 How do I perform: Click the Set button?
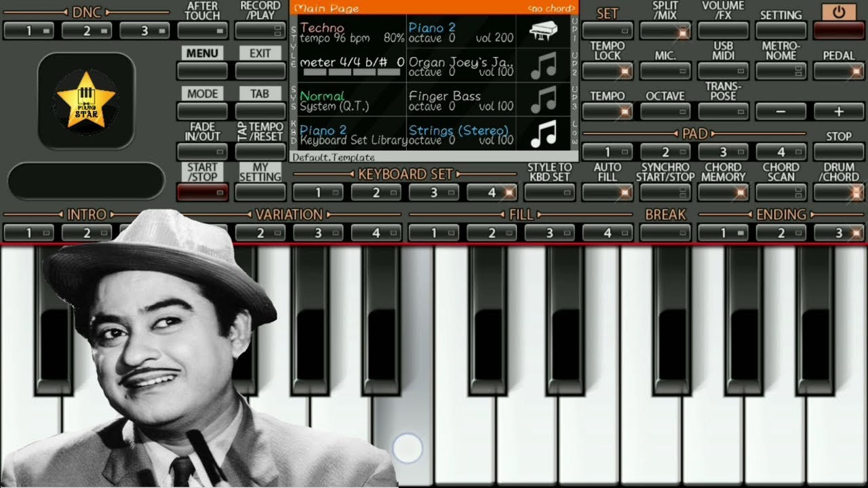tap(608, 30)
